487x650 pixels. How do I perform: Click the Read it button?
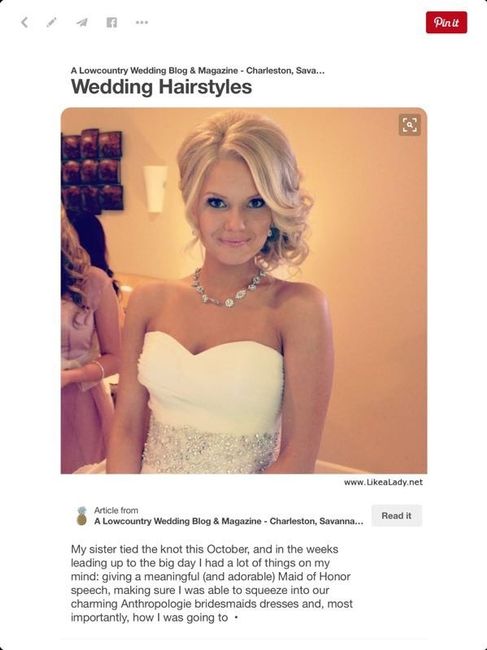[396, 516]
